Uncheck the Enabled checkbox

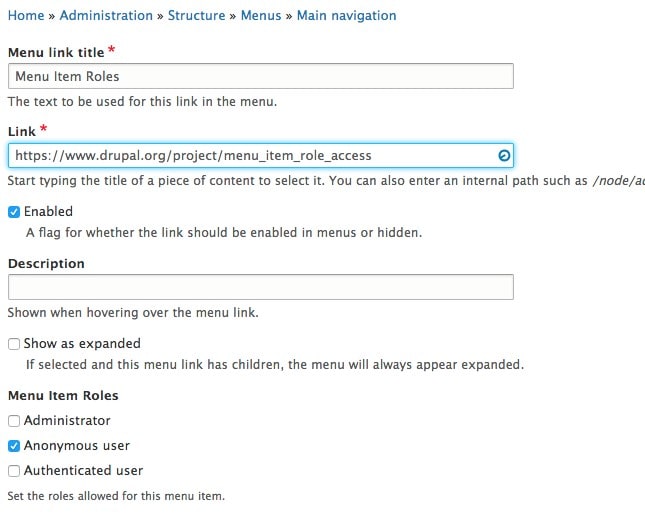14,212
